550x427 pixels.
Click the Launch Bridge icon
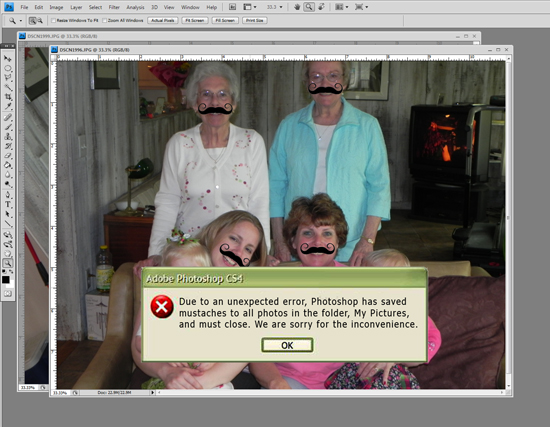232,7
